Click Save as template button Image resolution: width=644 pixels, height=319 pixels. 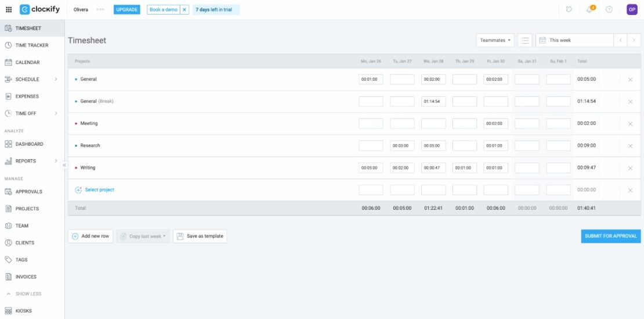pyautogui.click(x=200, y=236)
